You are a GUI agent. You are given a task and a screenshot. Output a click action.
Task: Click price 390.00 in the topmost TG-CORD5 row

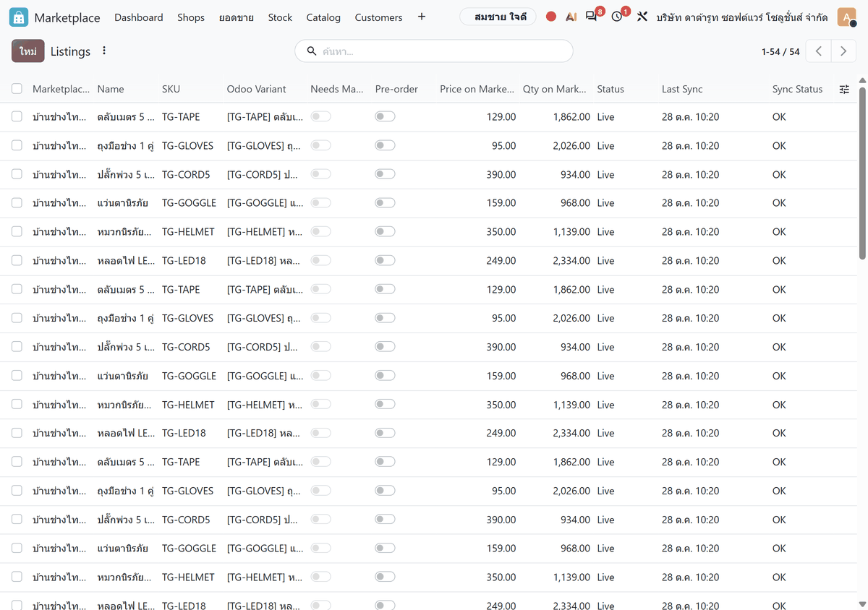[x=501, y=175]
